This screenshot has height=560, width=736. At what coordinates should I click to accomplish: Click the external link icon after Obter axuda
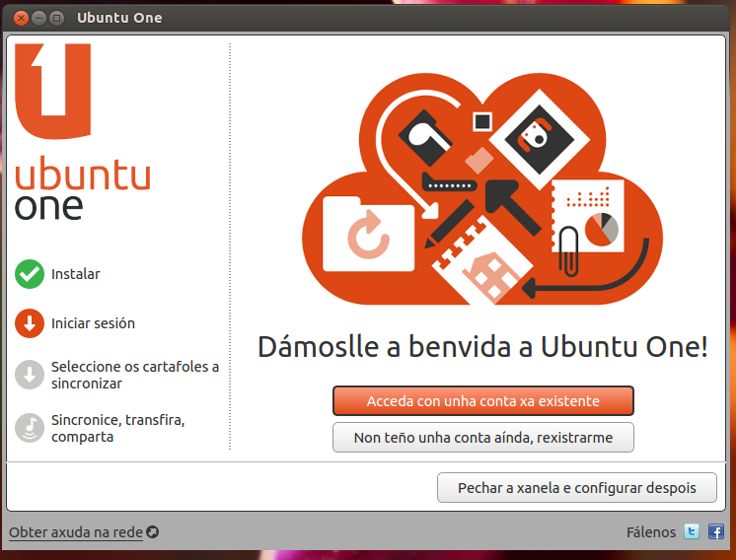pos(153,532)
